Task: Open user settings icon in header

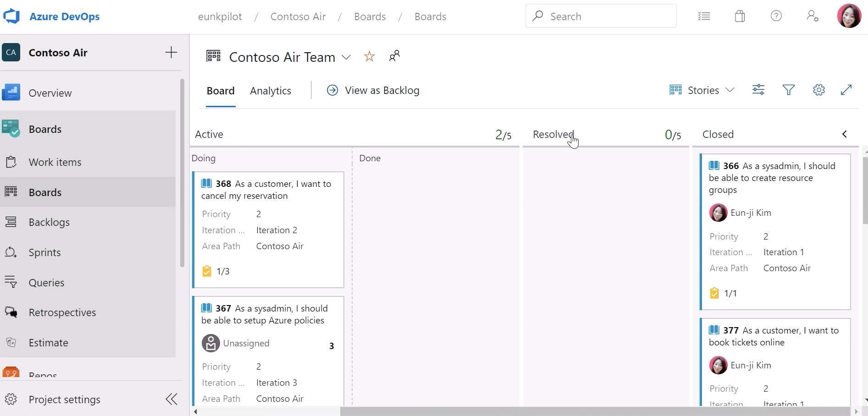Action: click(813, 16)
